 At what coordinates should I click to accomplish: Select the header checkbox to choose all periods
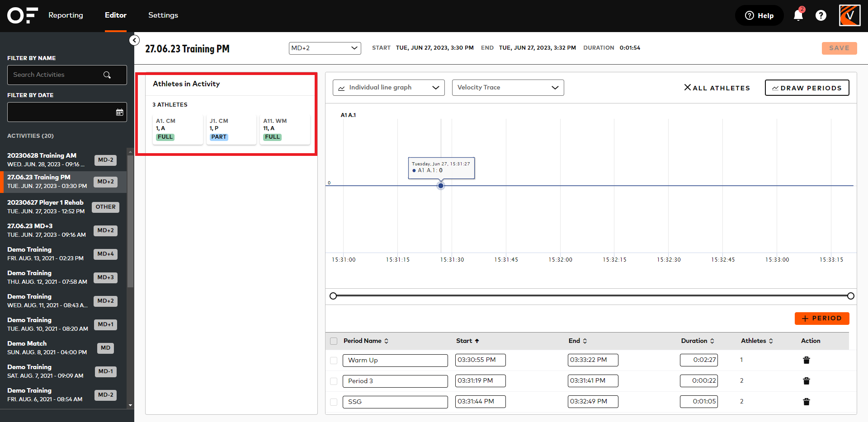coord(334,341)
